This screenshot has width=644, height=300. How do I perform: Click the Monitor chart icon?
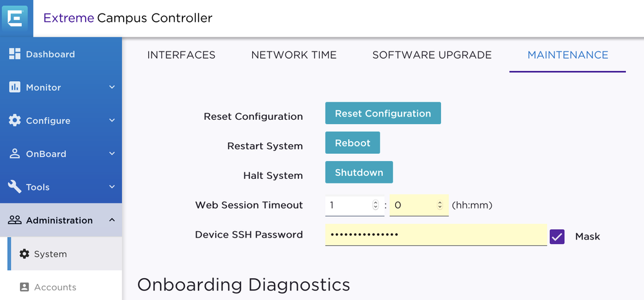pyautogui.click(x=14, y=88)
